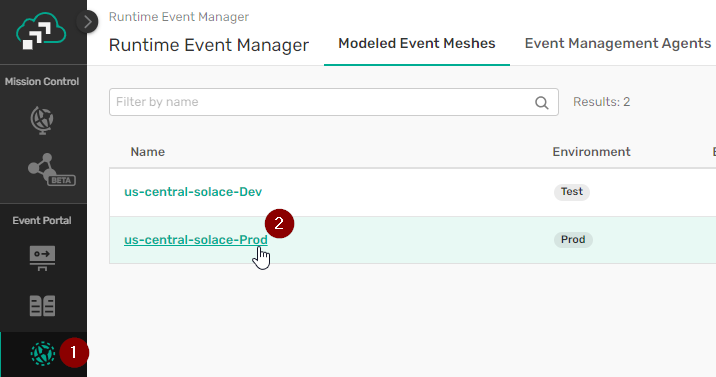716x377 pixels.
Task: Open Event Portal Catalog book icon
Action: [x=42, y=306]
